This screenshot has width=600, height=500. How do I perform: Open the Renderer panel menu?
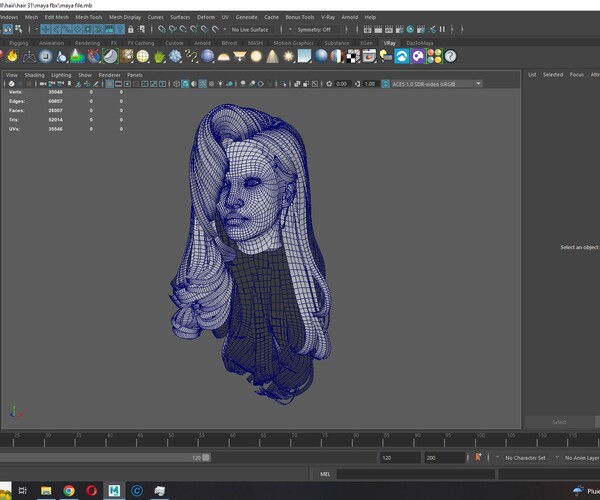109,75
